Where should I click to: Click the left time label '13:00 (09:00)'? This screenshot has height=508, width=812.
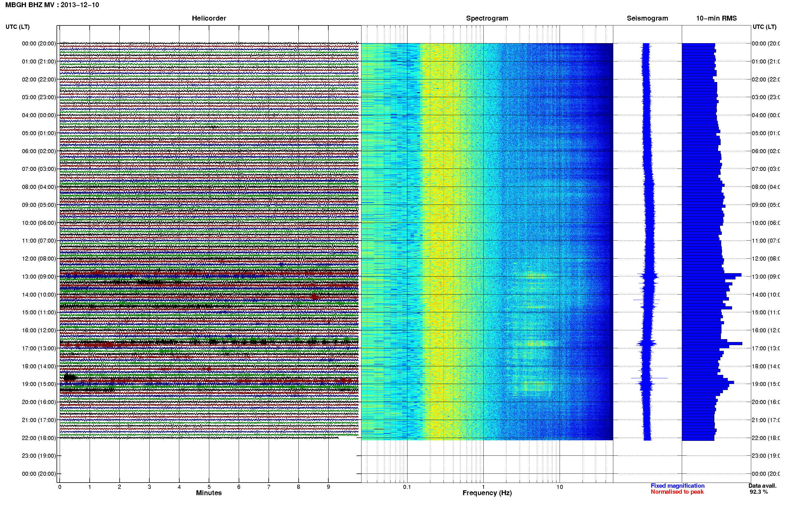click(x=39, y=277)
